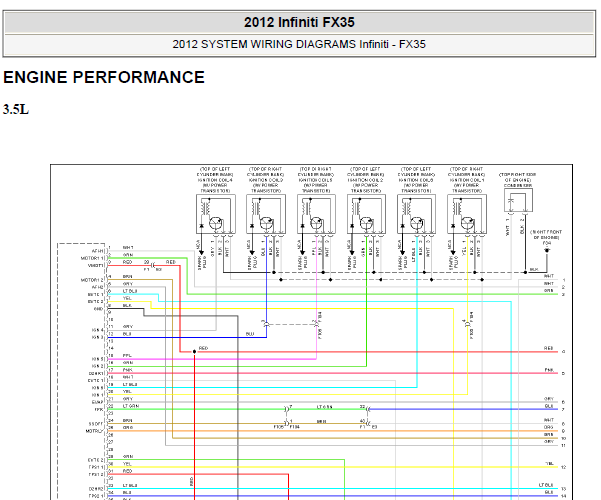The image size is (601, 500).
Task: Click the "IGN 2" pin label
Action: tap(97, 366)
